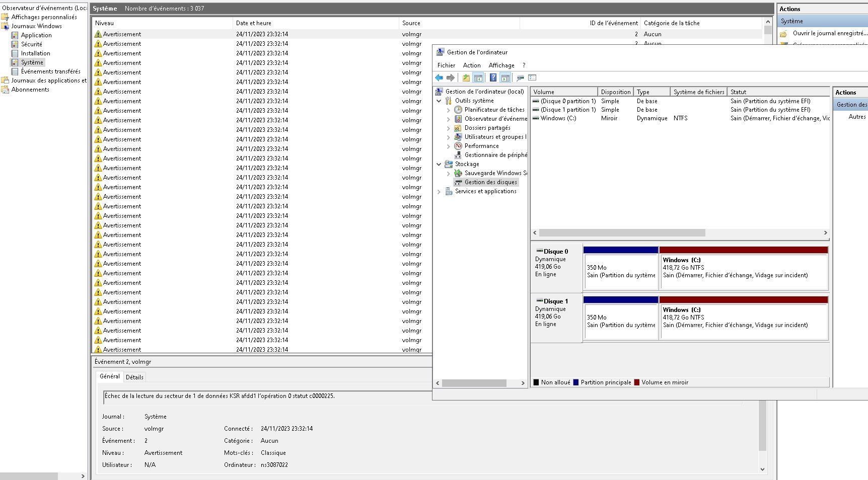Select the Sécurité log in left pane

[31, 44]
